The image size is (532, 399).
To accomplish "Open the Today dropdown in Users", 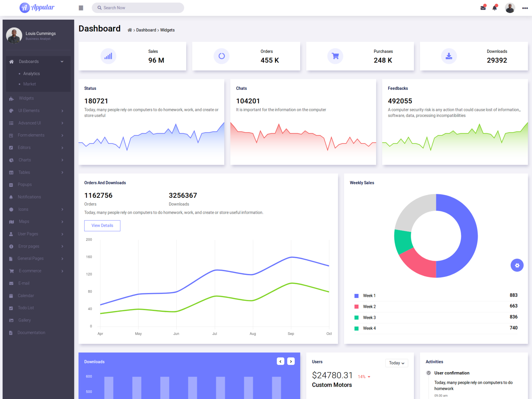I will pyautogui.click(x=396, y=363).
